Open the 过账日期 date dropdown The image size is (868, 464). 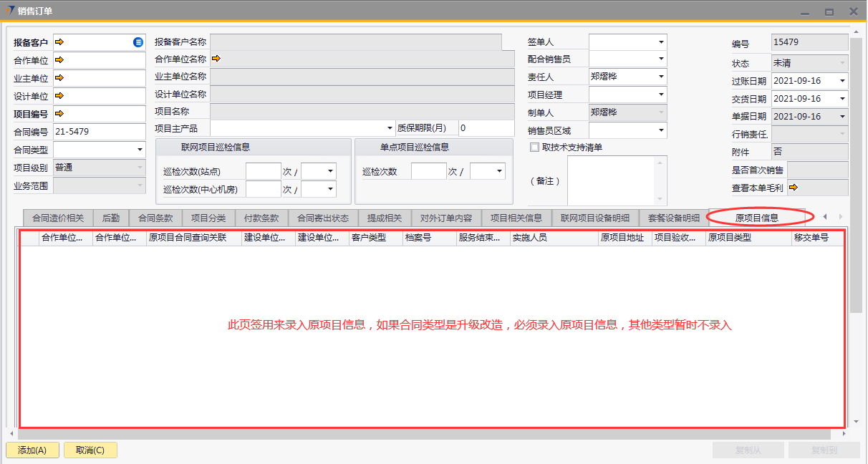842,81
